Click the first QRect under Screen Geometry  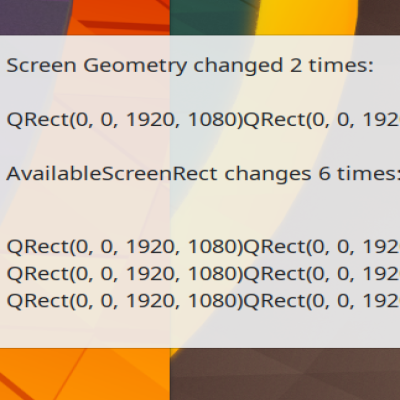[x=125, y=120]
